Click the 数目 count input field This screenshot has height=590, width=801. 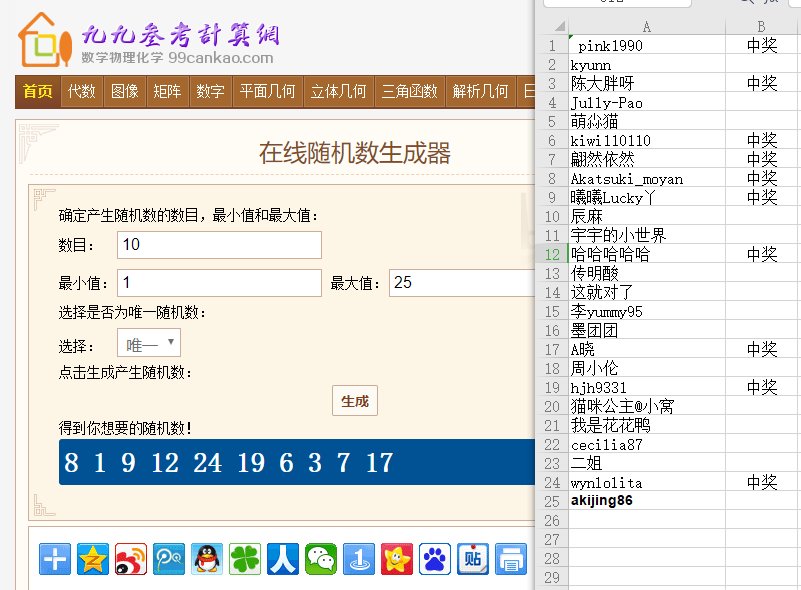point(219,245)
